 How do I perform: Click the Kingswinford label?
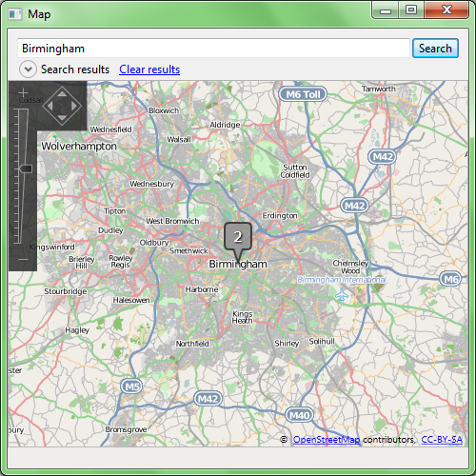[x=52, y=247]
